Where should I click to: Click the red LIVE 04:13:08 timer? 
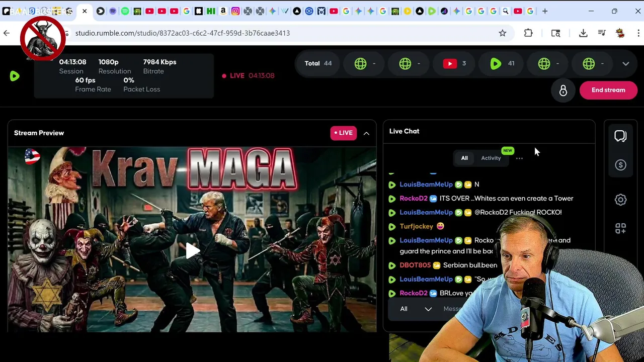[248, 75]
